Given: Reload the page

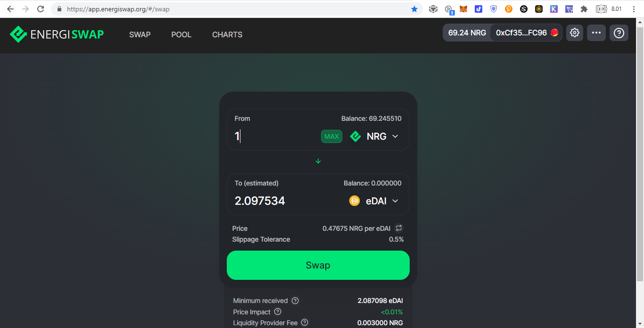Looking at the screenshot, I should click(x=41, y=9).
